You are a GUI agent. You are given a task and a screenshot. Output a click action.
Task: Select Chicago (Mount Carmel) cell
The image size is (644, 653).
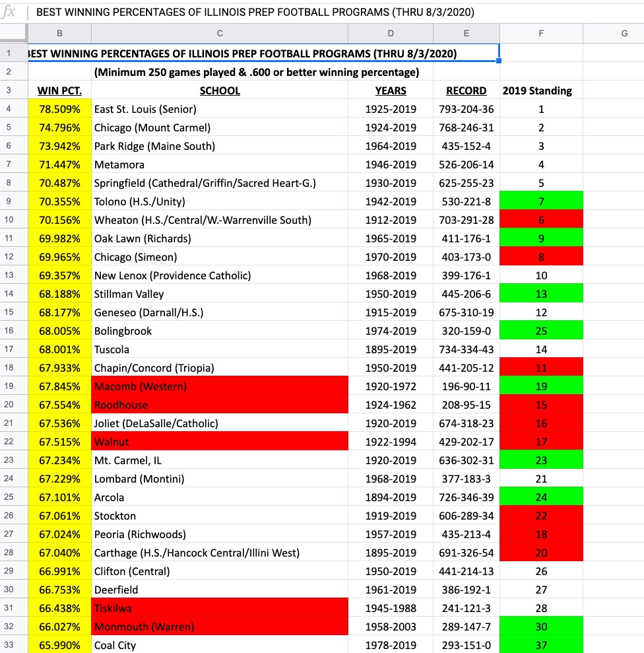tap(220, 127)
